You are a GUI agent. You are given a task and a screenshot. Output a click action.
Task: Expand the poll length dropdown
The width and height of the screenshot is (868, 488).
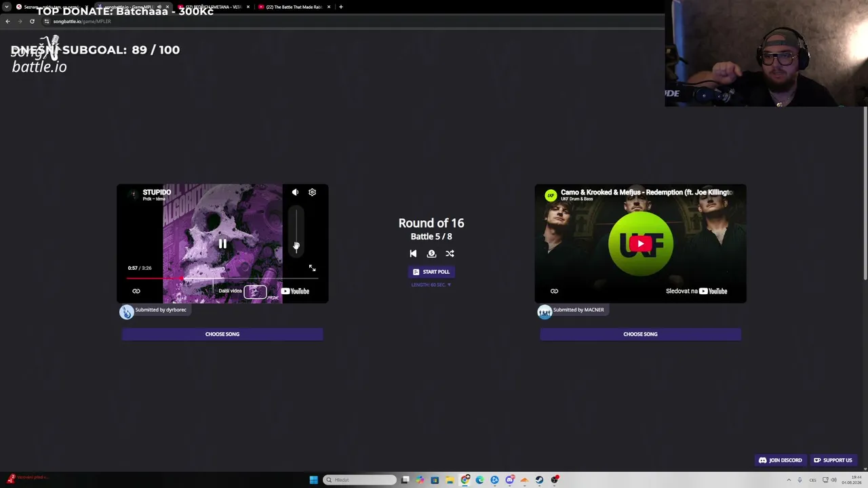[x=431, y=285]
